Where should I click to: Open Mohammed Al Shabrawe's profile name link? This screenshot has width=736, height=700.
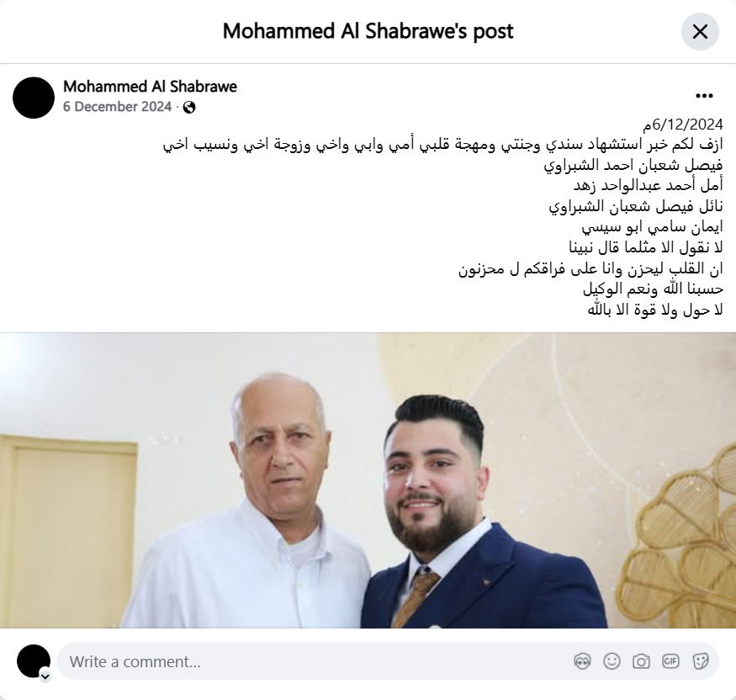150,87
